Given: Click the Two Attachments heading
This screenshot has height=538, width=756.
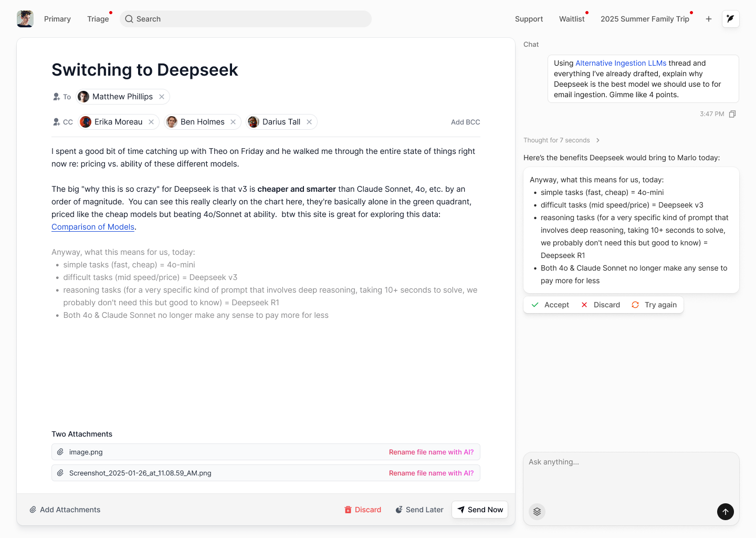Looking at the screenshot, I should click(82, 434).
